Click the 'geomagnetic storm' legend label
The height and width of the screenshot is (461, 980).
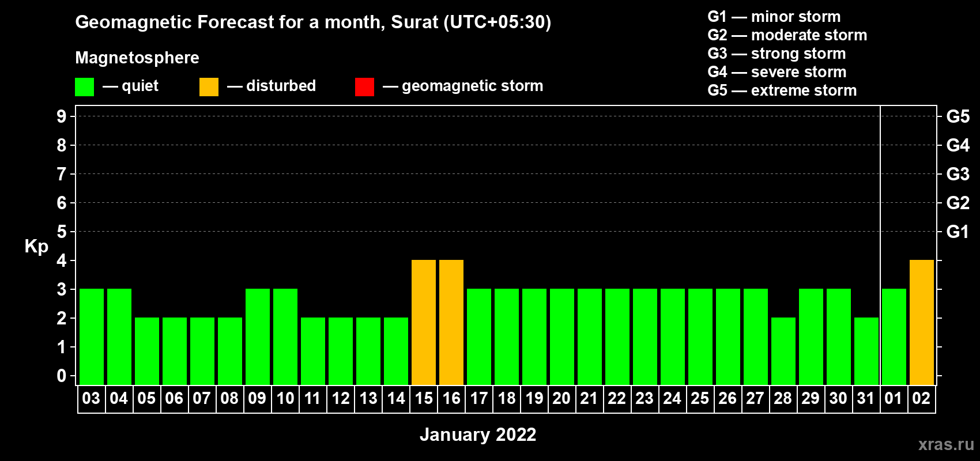pyautogui.click(x=473, y=86)
